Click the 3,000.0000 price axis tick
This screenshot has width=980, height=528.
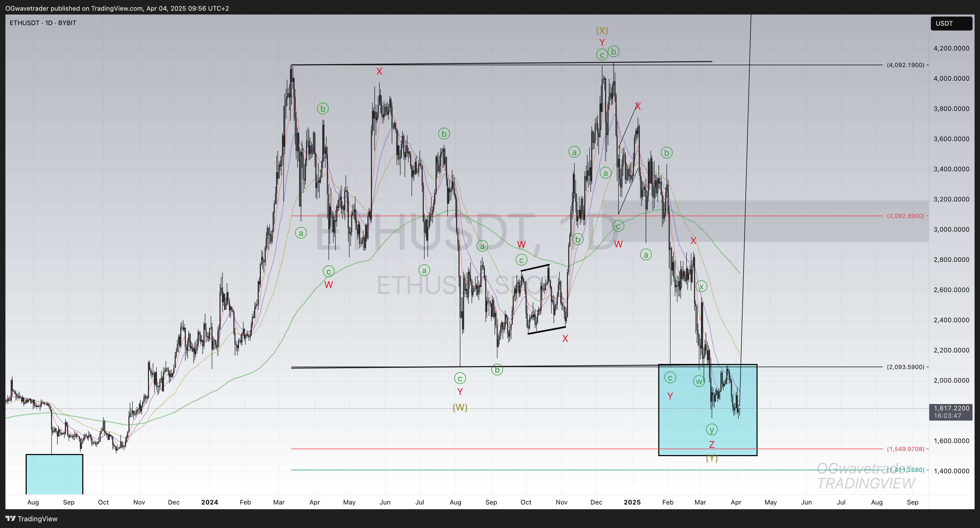[951, 229]
